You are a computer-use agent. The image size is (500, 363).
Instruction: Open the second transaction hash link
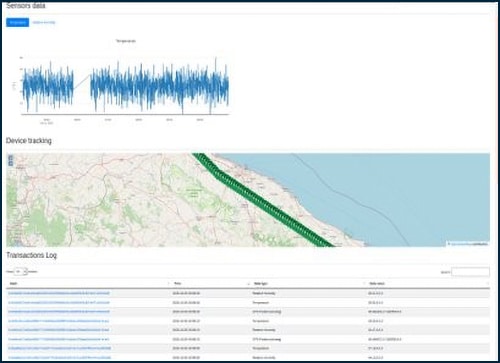pyautogui.click(x=59, y=303)
